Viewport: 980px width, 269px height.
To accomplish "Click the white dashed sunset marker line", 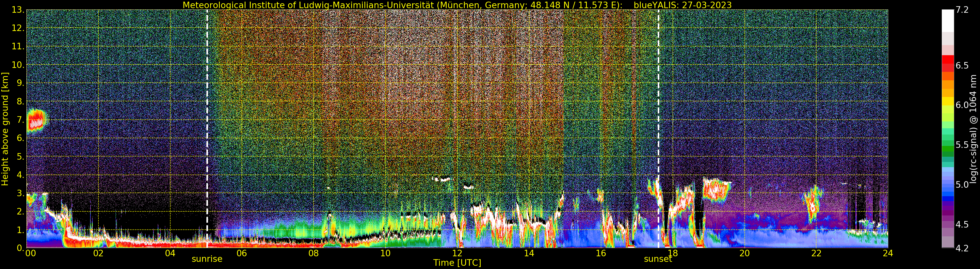I will 658,129.
